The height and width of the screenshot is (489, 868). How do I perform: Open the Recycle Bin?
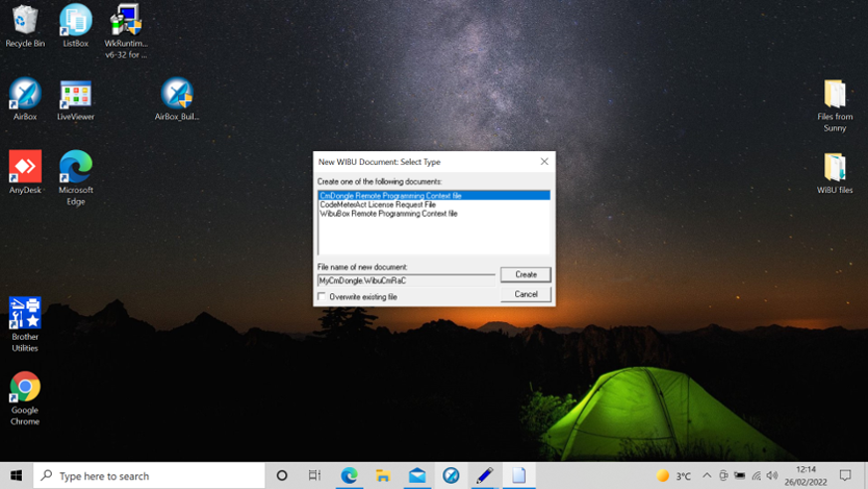pos(25,22)
